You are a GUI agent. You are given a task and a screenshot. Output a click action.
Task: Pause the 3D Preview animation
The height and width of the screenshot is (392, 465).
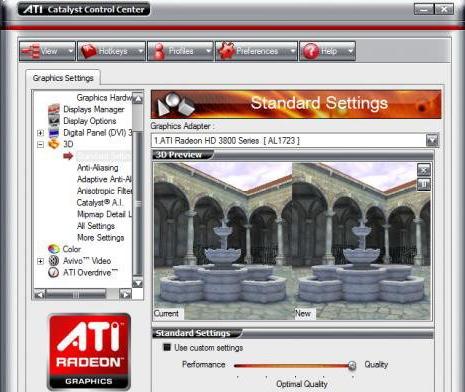coord(424,184)
